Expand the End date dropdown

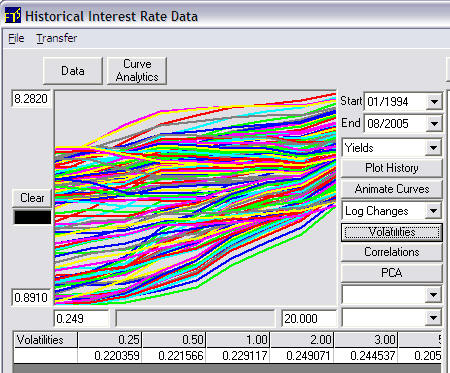pos(434,124)
